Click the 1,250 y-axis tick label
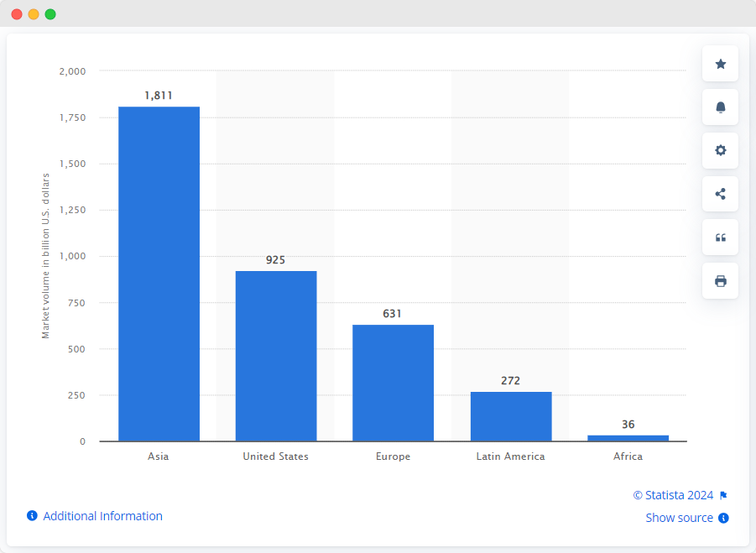 (x=72, y=211)
